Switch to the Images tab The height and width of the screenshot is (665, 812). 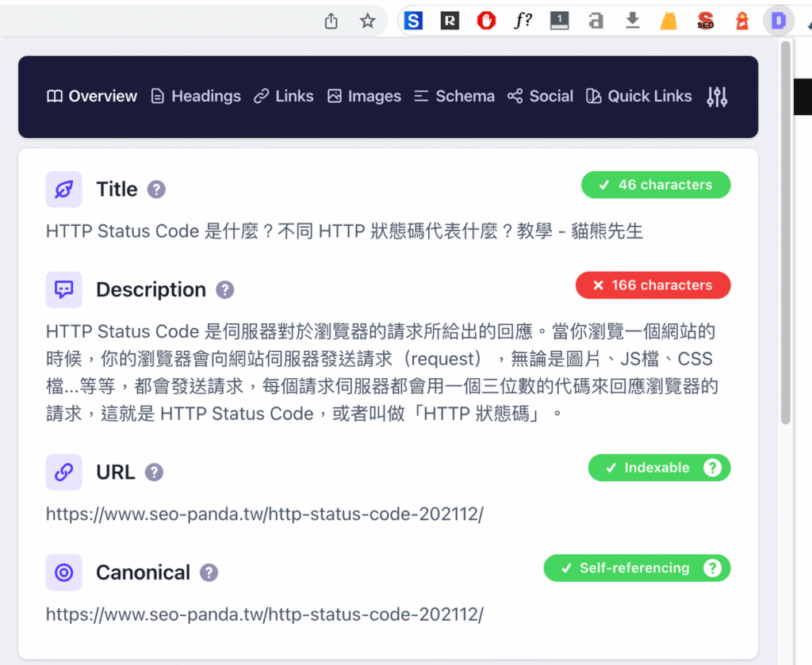[x=364, y=96]
